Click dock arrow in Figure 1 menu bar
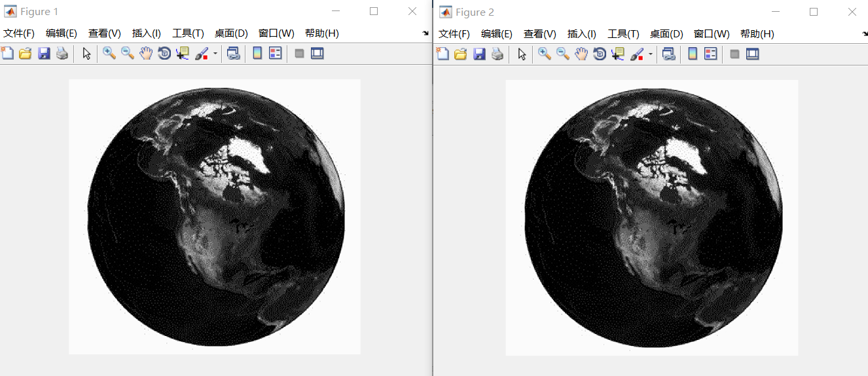868x376 pixels. coord(426,33)
